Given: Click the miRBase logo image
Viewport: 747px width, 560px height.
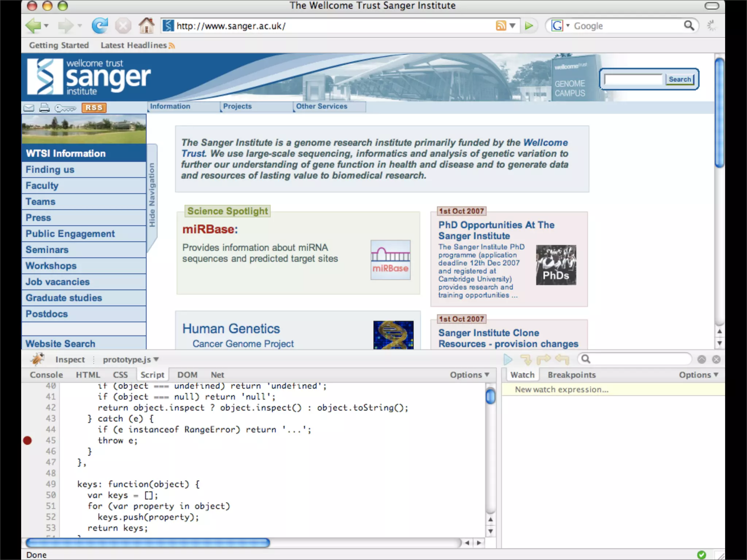Looking at the screenshot, I should tap(391, 260).
